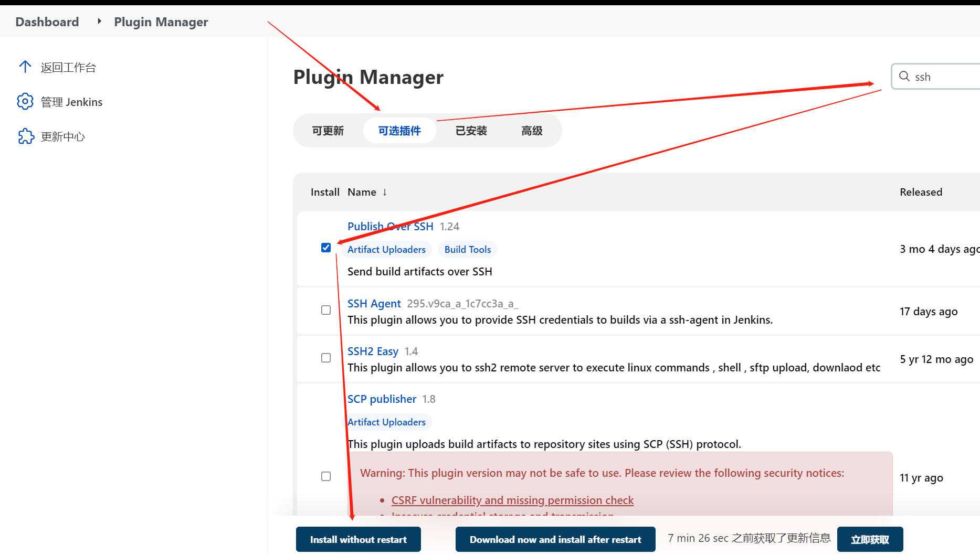Open the Publish Over SSH plugin link

click(391, 226)
